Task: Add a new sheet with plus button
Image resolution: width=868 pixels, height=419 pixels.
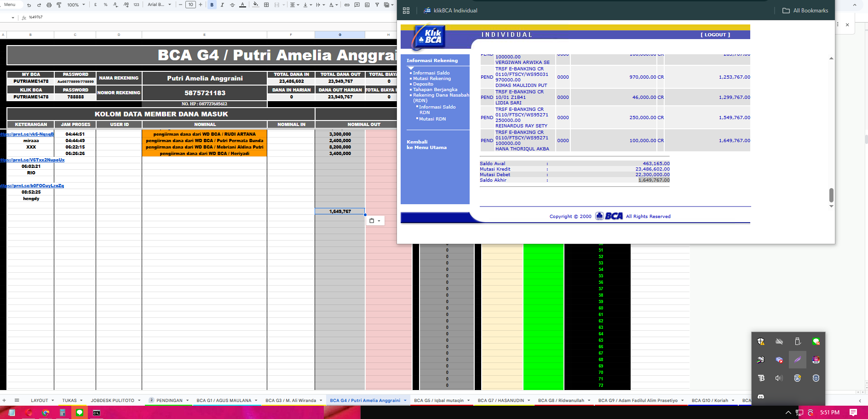Action: click(4, 400)
